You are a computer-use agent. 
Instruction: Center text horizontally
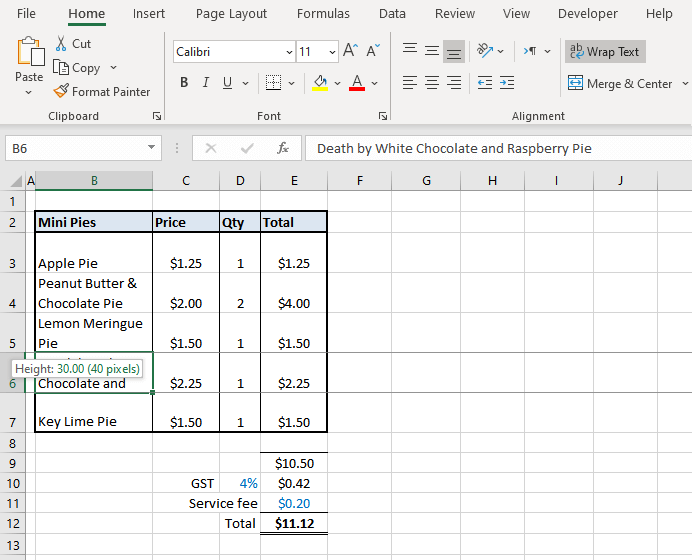(432, 83)
